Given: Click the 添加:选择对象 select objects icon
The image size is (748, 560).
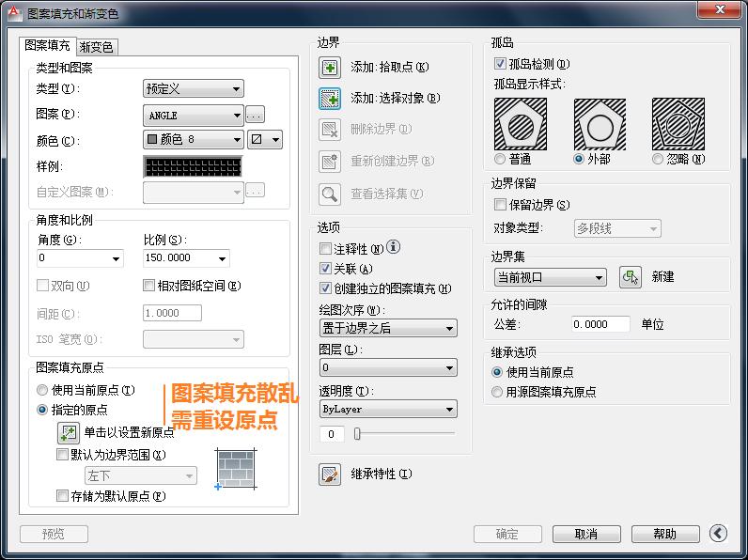Looking at the screenshot, I should 329,99.
